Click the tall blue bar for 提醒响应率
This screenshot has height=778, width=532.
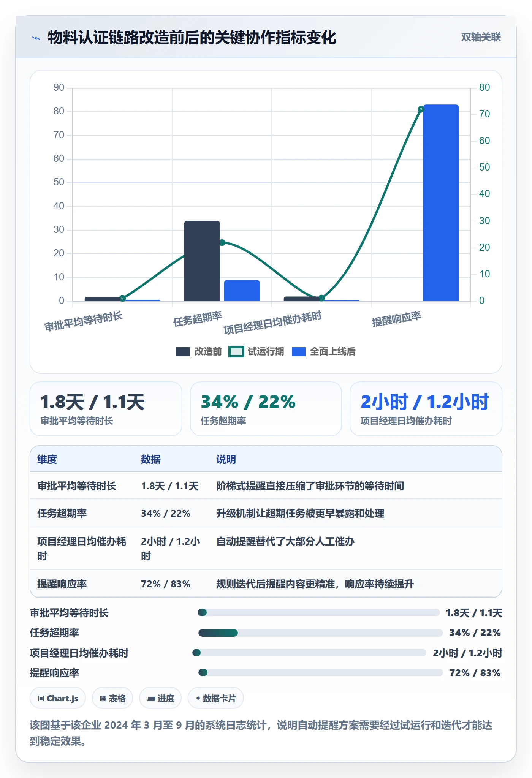[441, 203]
